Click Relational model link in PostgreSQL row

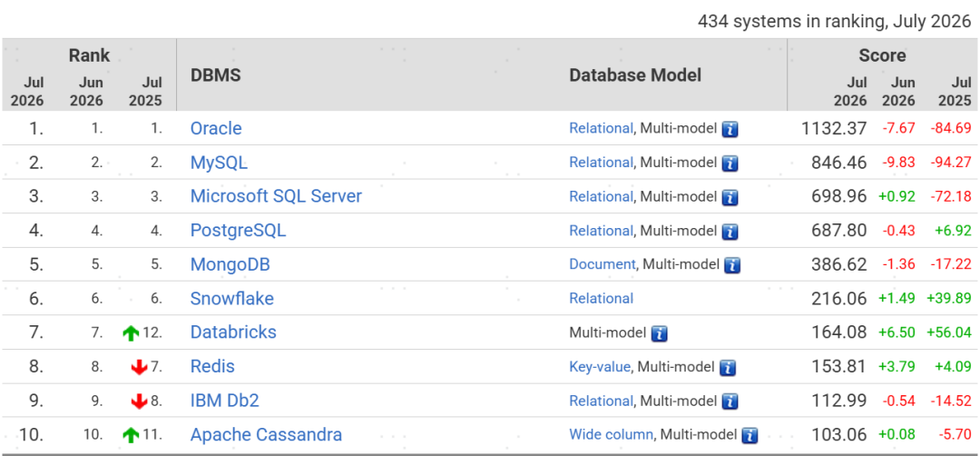(602, 230)
